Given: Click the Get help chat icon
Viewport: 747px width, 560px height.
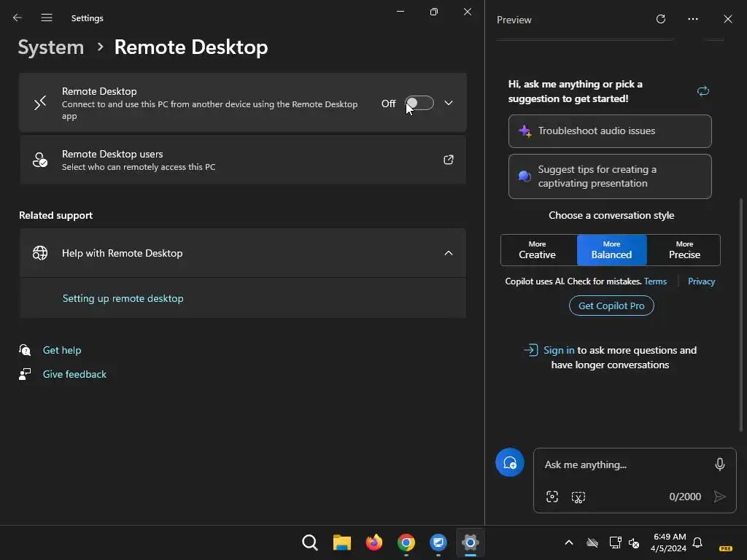Looking at the screenshot, I should click(x=25, y=350).
